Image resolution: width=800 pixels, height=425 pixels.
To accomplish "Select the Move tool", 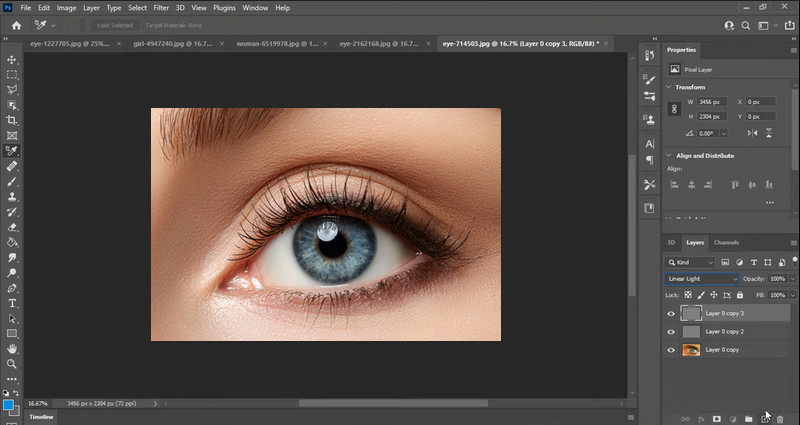I will [x=12, y=60].
